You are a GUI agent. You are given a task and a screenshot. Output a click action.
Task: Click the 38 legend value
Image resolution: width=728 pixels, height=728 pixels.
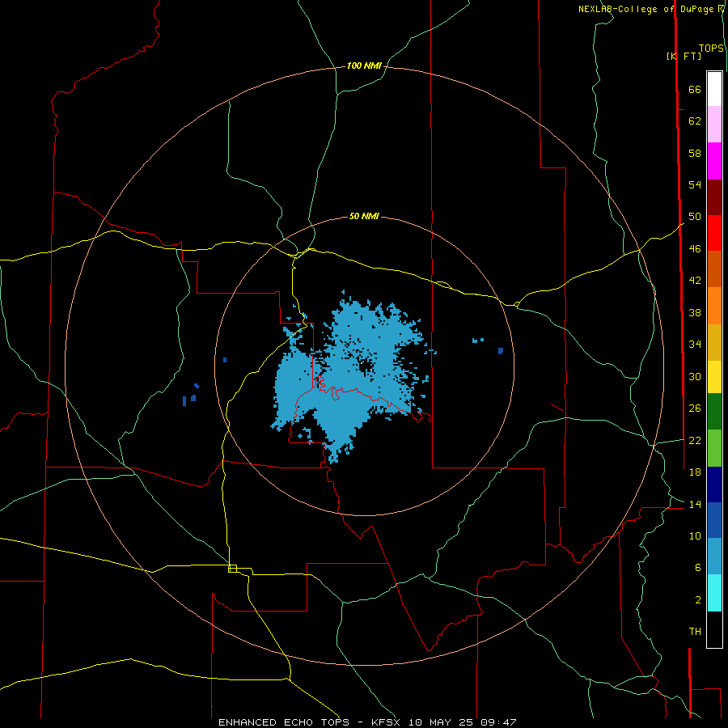click(695, 312)
